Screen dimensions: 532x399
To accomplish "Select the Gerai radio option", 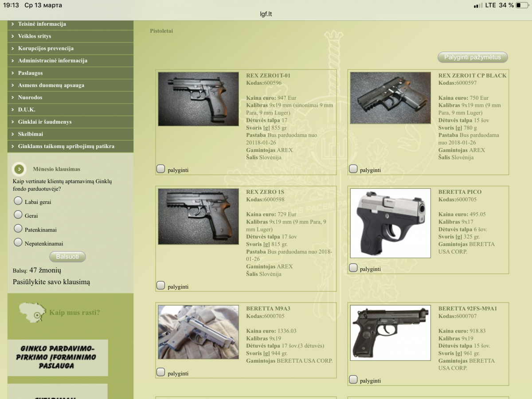I will point(18,215).
